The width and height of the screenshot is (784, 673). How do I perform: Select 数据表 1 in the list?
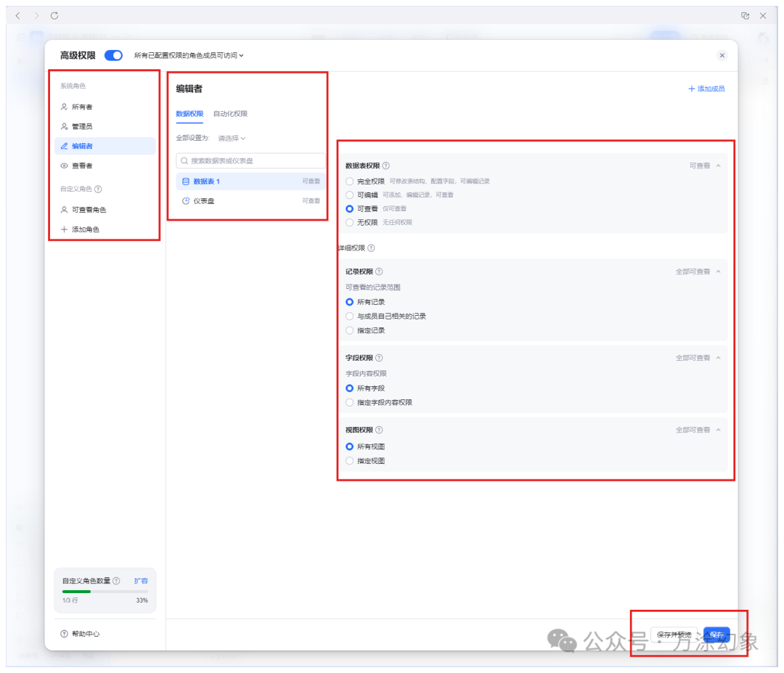tap(250, 181)
